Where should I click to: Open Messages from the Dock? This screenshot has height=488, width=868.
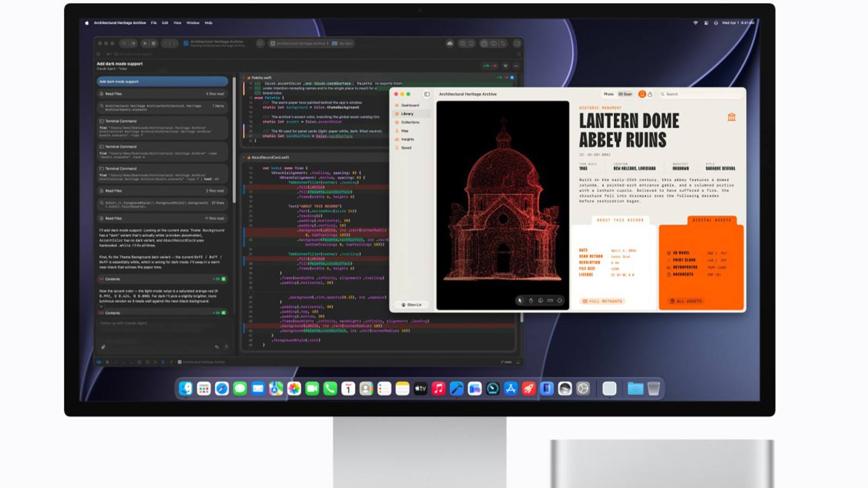click(x=240, y=388)
